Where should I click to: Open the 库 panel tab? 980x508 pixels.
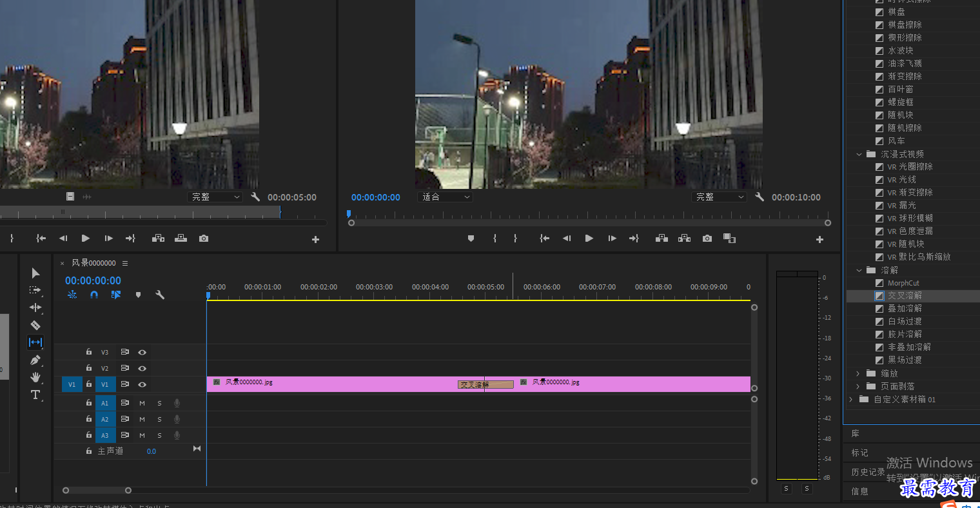(x=856, y=433)
